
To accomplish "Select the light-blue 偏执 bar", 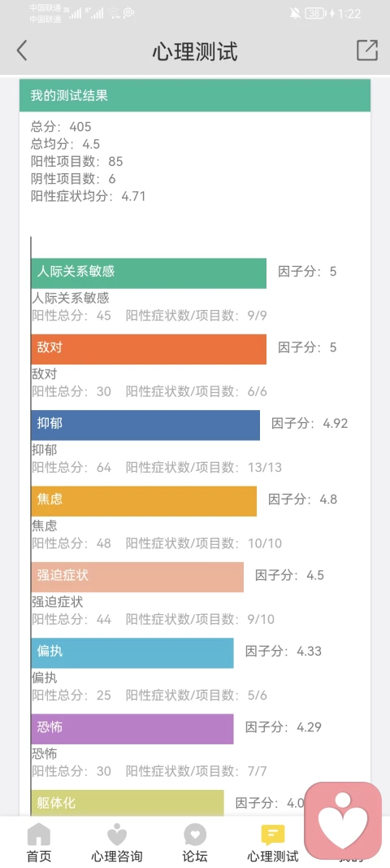I will coord(132,652).
